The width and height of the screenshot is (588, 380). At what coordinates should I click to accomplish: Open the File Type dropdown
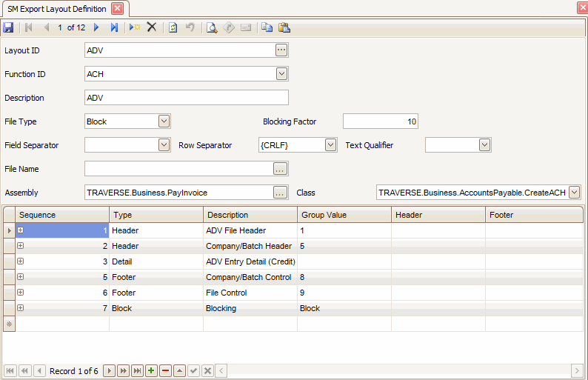164,121
